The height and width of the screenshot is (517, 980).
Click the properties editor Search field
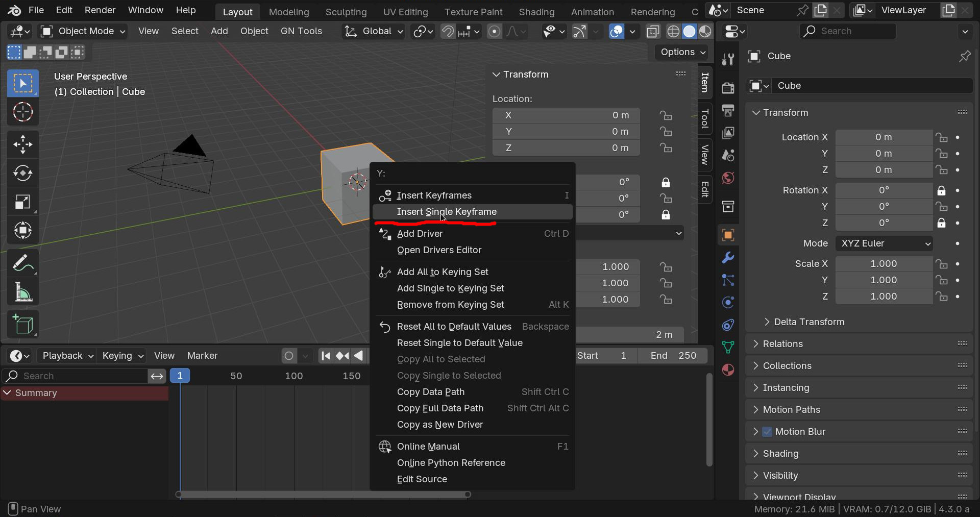pyautogui.click(x=847, y=31)
